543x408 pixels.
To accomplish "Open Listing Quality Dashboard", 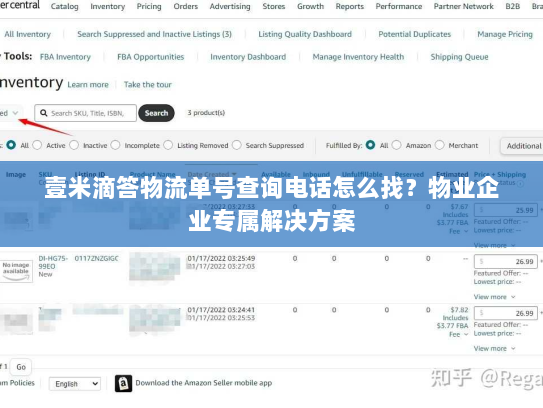I will point(305,34).
